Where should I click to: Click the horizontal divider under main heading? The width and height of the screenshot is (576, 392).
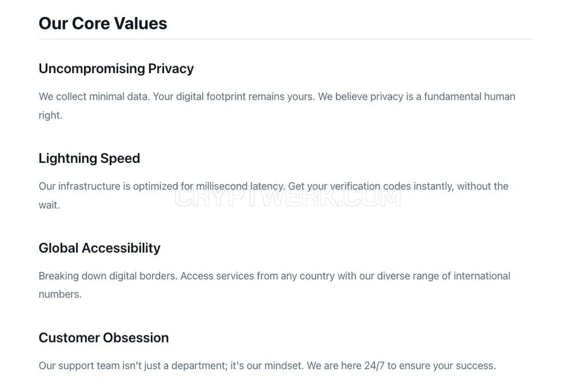point(286,39)
